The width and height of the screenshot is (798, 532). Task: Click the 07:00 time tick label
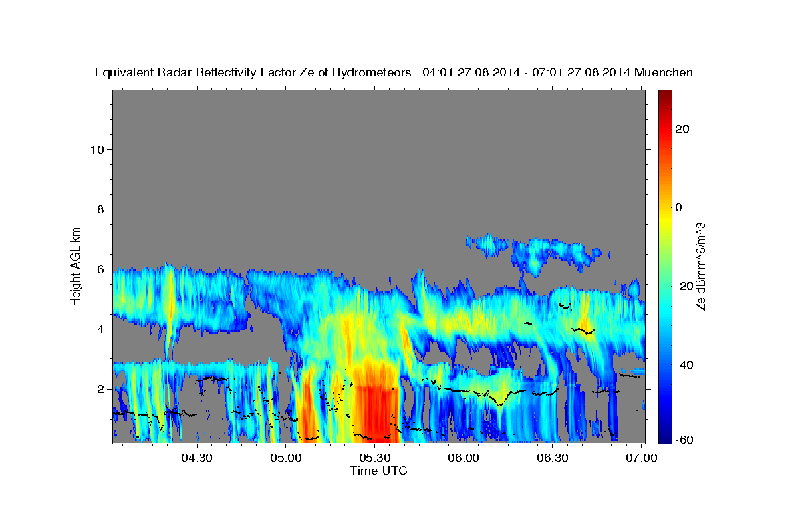640,458
